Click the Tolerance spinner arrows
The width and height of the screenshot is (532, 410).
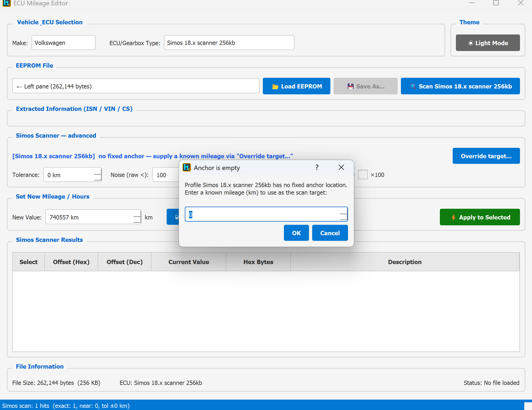click(97, 175)
